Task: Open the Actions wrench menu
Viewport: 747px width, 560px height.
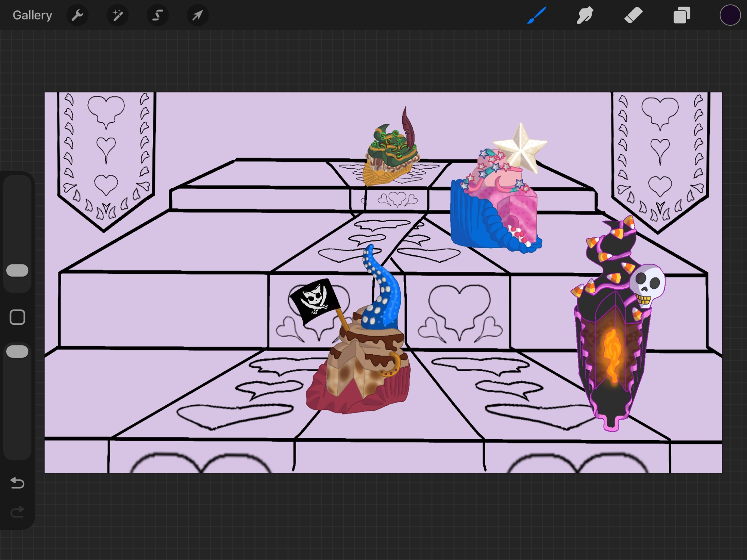Action: [77, 15]
